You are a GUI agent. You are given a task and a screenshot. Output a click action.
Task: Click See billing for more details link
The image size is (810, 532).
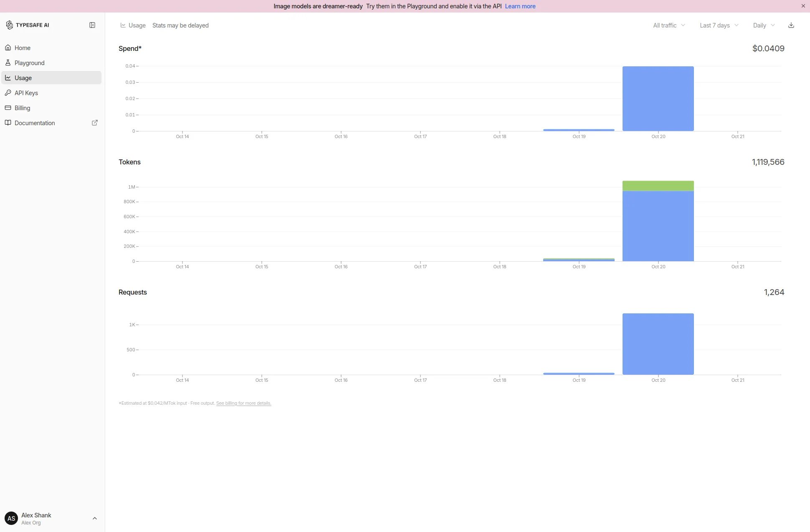pos(243,403)
